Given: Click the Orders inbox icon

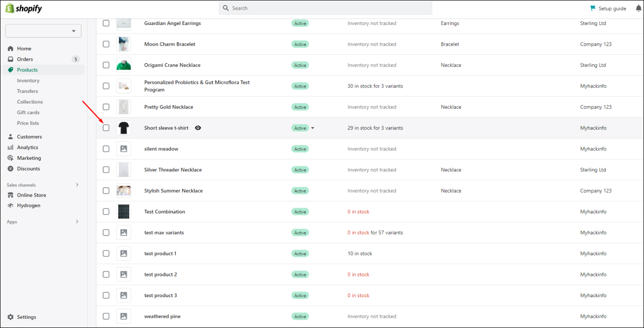Looking at the screenshot, I should click(11, 59).
